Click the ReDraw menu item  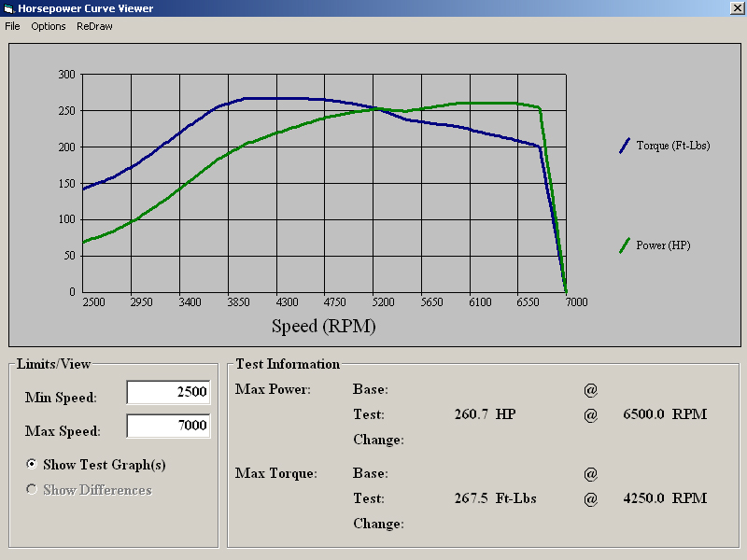94,26
